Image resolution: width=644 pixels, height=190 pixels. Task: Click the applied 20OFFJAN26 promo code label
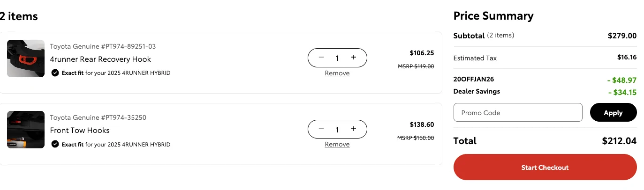click(x=474, y=79)
